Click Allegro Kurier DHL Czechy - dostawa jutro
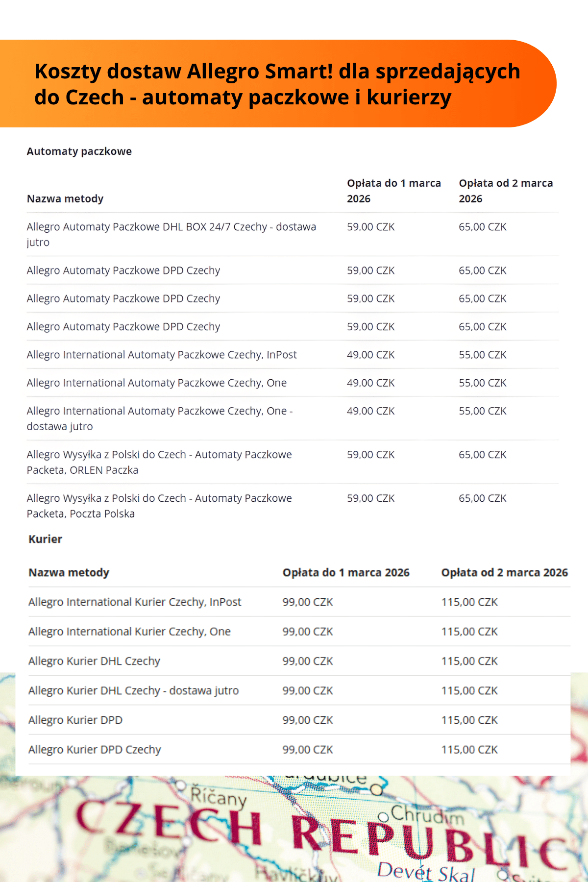The image size is (588, 882). point(133,690)
